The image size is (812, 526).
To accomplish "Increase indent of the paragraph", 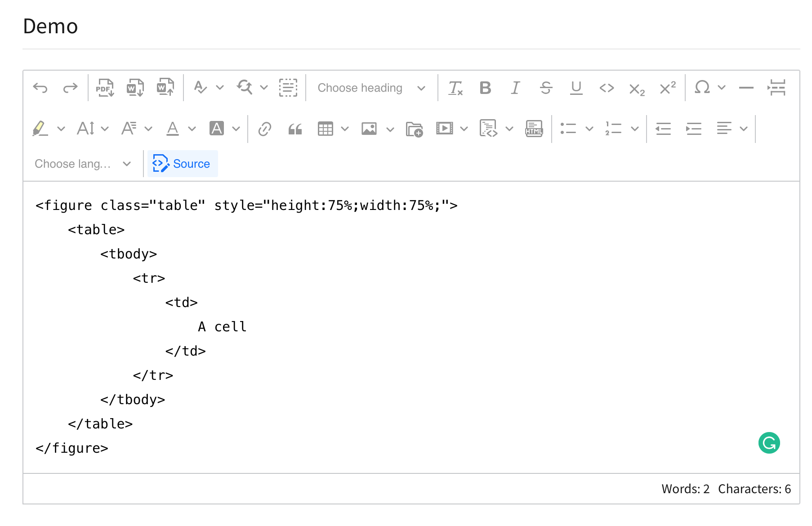I will tap(694, 129).
